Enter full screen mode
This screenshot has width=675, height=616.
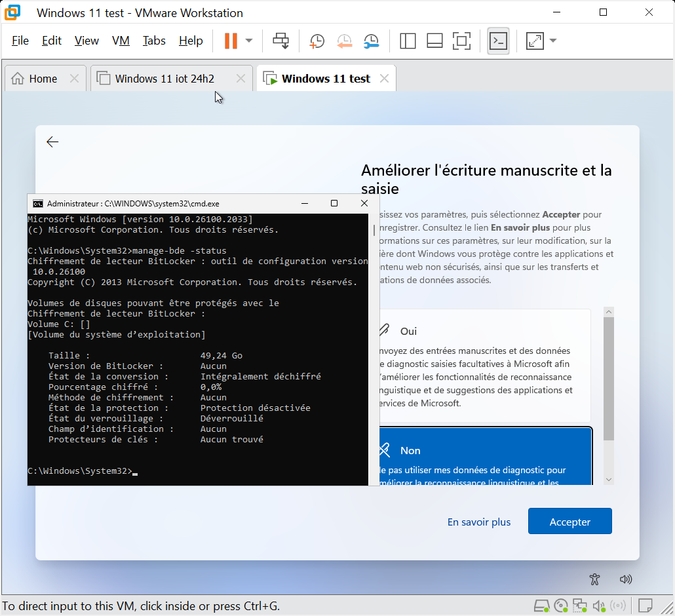(461, 41)
